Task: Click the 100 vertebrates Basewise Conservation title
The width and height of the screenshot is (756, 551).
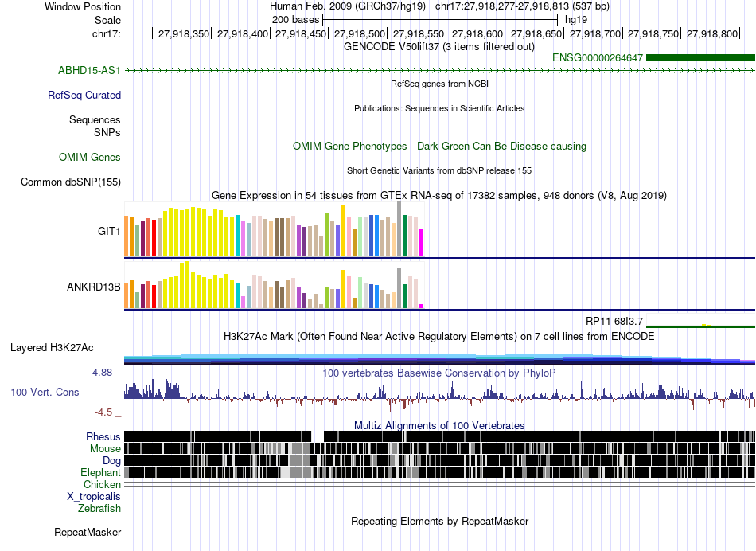Action: point(439,373)
